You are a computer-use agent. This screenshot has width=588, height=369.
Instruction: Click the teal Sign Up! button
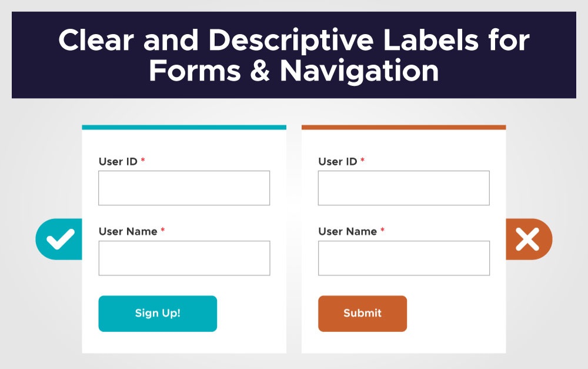coord(158,314)
